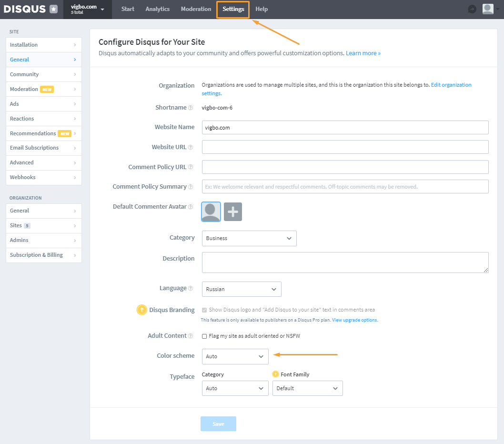The image size is (504, 444).
Task: Open the Language dropdown set to Russian
Action: coord(242,289)
